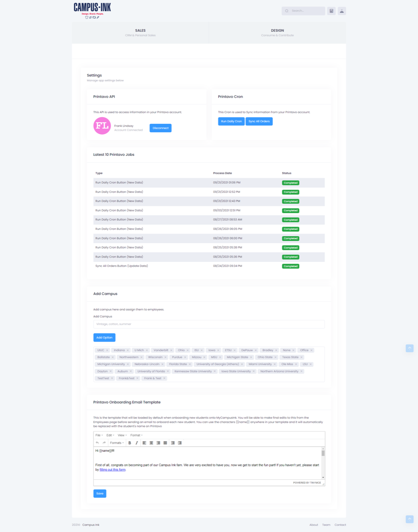Click the process date 08/27/2021 08:53 AM
Screen dimensions: 418x532
point(228,219)
